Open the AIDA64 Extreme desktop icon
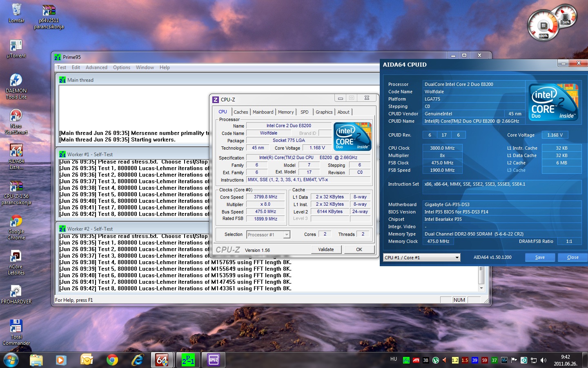 (x=16, y=157)
